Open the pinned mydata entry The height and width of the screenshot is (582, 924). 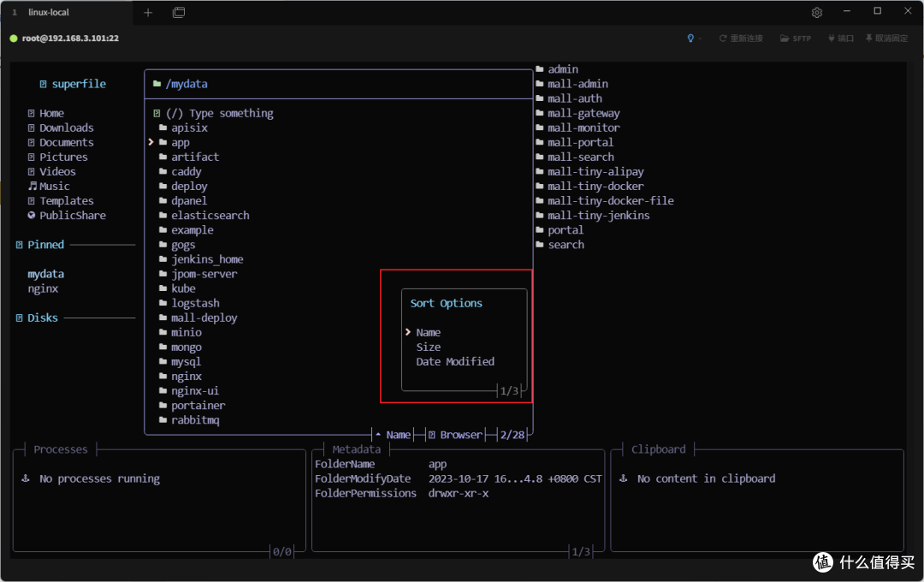pos(46,274)
